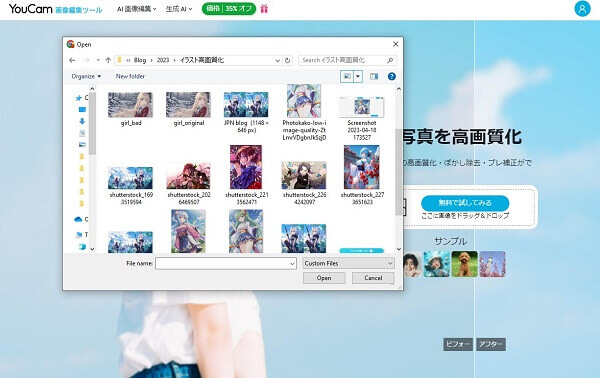Select the girl_original image file
Image resolution: width=600 pixels, height=378 pixels.
pos(188,109)
